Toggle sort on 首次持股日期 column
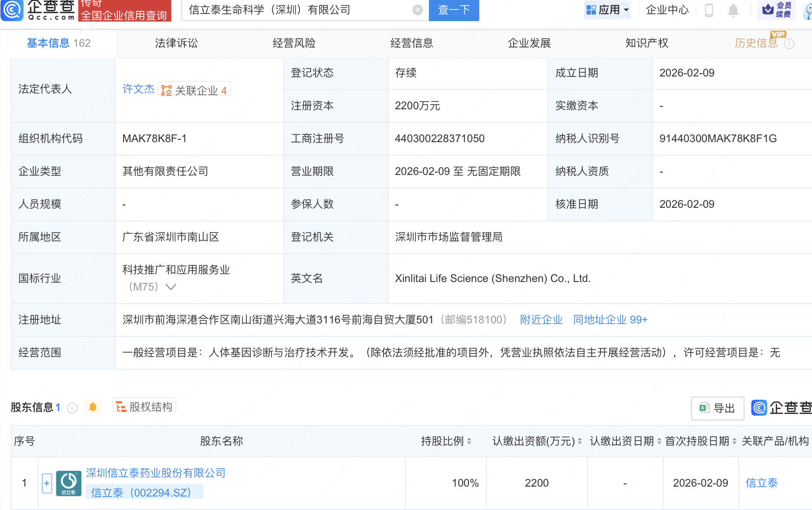The image size is (812, 510). point(734,441)
